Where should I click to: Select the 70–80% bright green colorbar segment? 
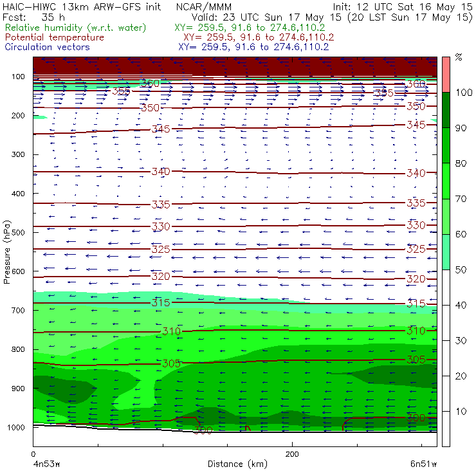click(446, 181)
